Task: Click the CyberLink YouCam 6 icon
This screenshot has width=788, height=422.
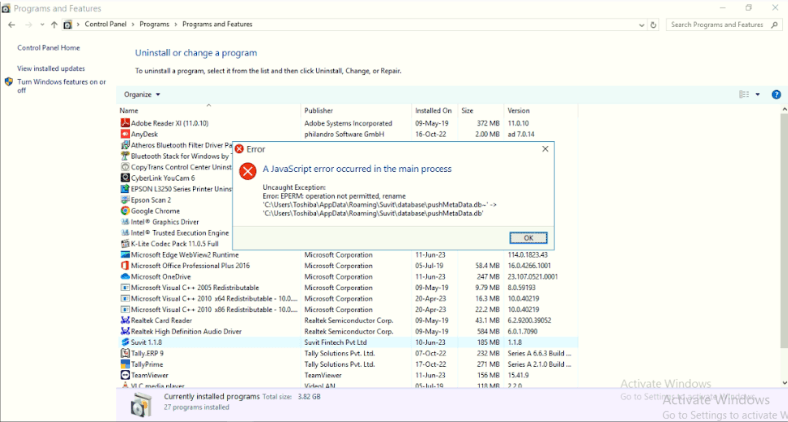Action: (125, 178)
